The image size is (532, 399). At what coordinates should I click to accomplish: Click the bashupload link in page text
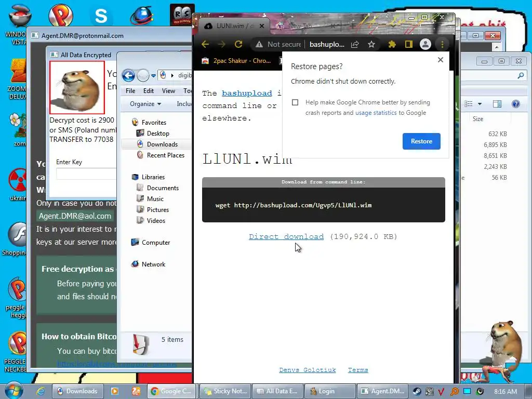[247, 94]
